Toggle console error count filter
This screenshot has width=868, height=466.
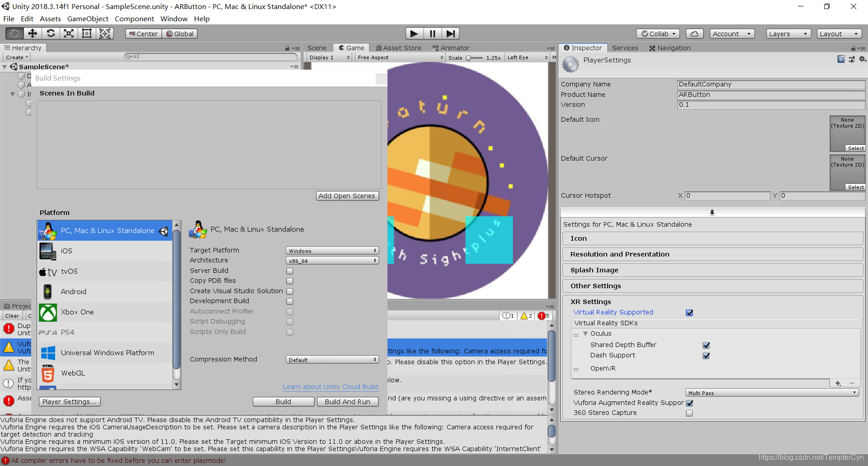pos(543,316)
